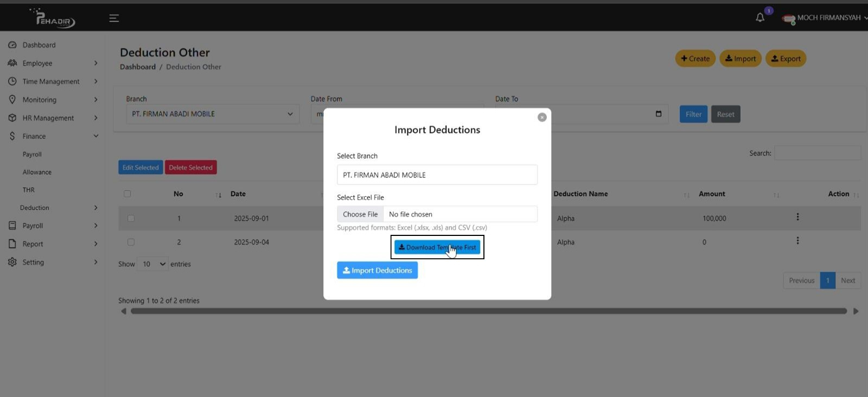Image resolution: width=868 pixels, height=397 pixels.
Task: Open the Dashboard menu item
Action: [x=39, y=45]
